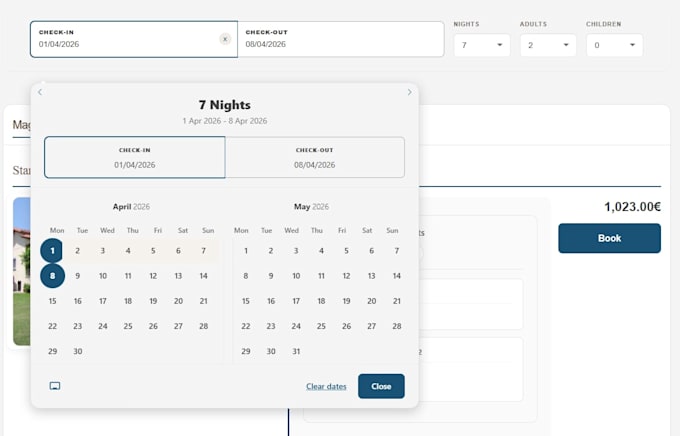The image size is (680, 436).
Task: Click the Book button
Action: click(x=609, y=238)
